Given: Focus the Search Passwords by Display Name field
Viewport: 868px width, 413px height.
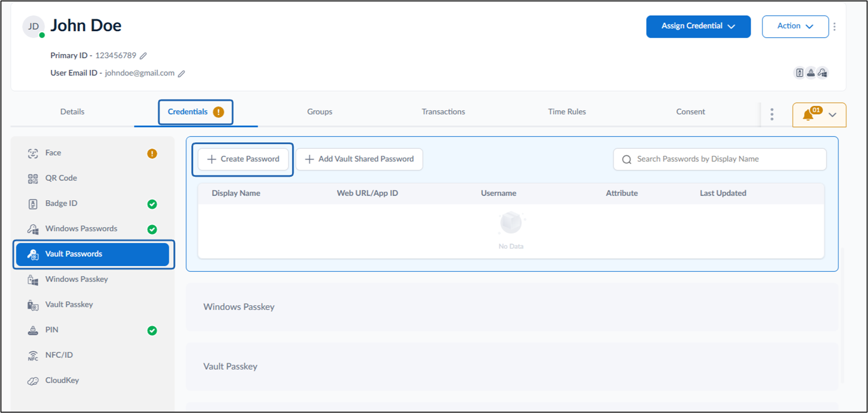Looking at the screenshot, I should click(x=720, y=159).
